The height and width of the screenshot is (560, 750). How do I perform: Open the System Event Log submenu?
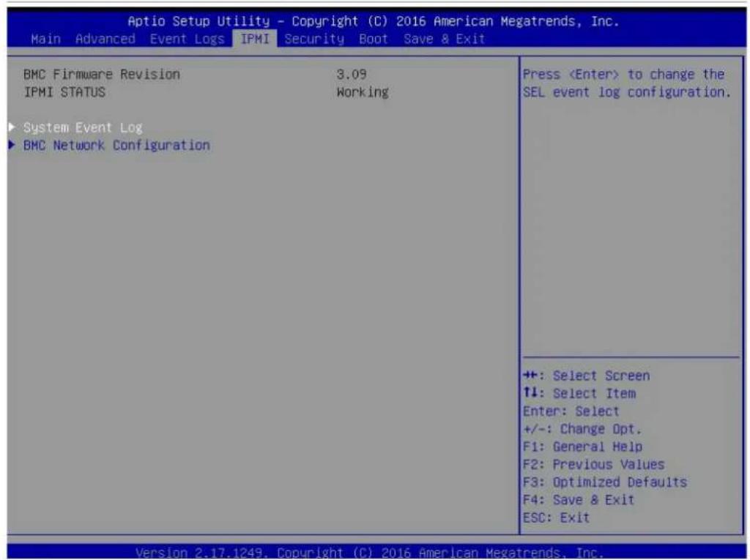83,127
